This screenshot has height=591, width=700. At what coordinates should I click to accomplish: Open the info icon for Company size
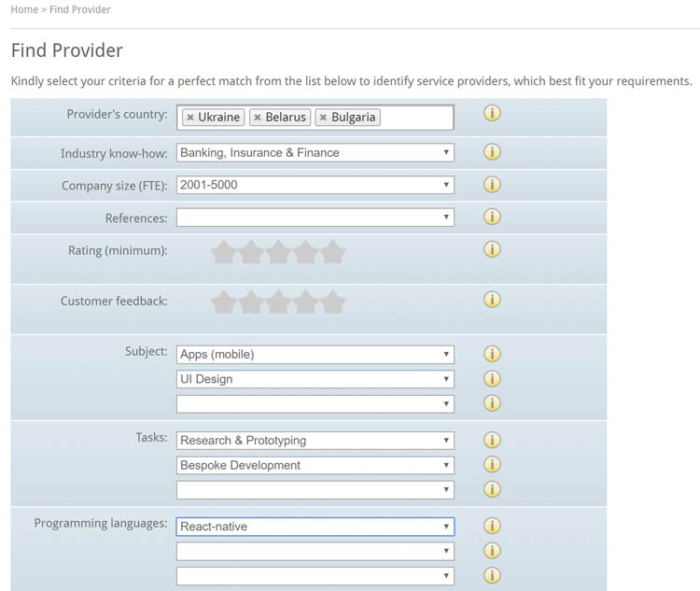(492, 184)
